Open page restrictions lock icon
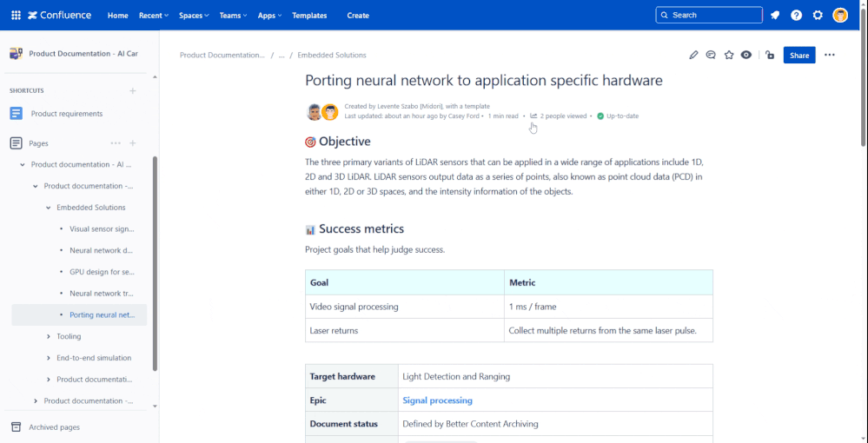Viewport: 868px width, 443px height. [770, 55]
